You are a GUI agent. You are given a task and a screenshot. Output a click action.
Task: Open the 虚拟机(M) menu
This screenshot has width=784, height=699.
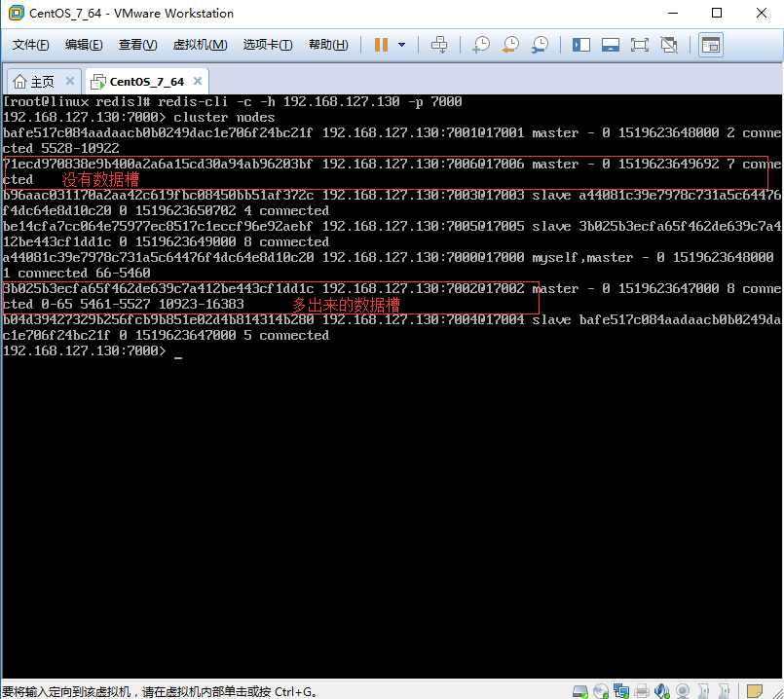[200, 45]
